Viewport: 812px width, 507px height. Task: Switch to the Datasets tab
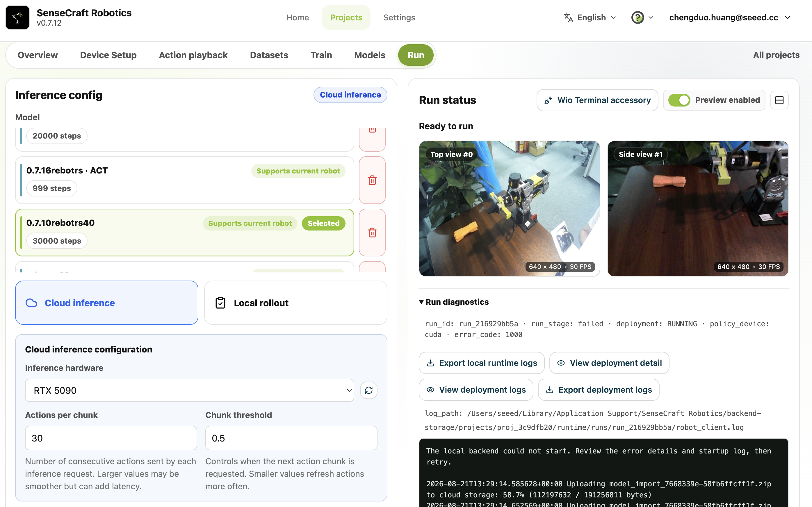click(x=269, y=55)
